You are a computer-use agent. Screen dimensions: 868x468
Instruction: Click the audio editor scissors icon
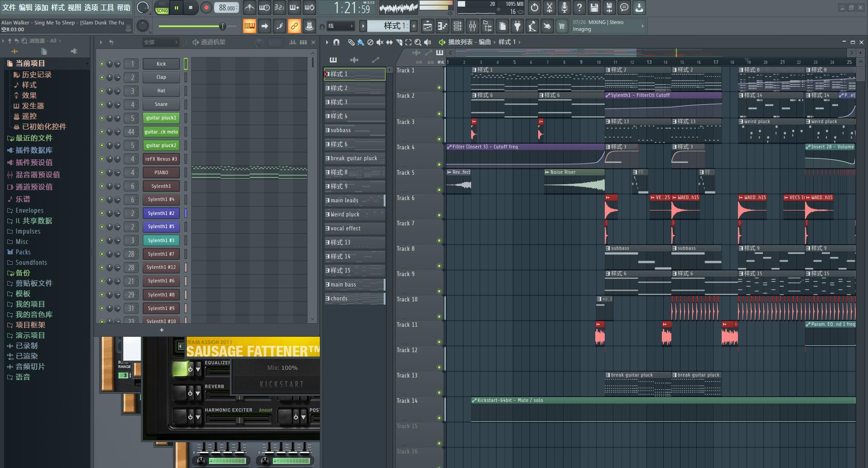pyautogui.click(x=550, y=8)
